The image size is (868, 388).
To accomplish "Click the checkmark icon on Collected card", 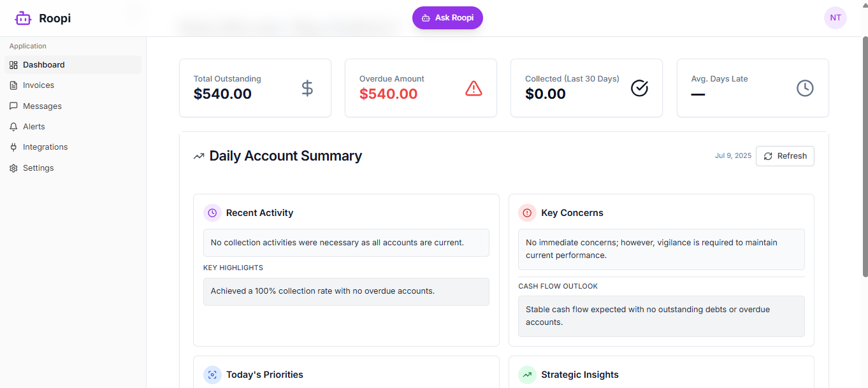I will click(x=639, y=88).
